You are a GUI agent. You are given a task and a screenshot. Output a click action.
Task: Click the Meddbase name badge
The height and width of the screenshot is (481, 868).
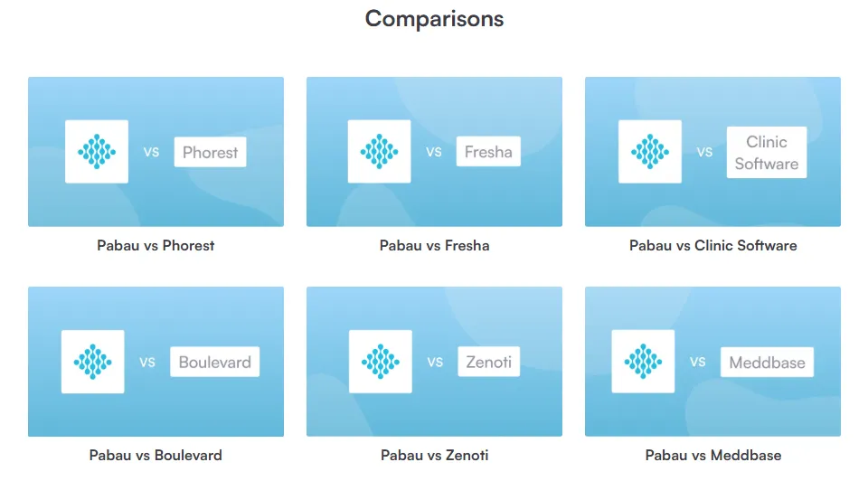[767, 363]
